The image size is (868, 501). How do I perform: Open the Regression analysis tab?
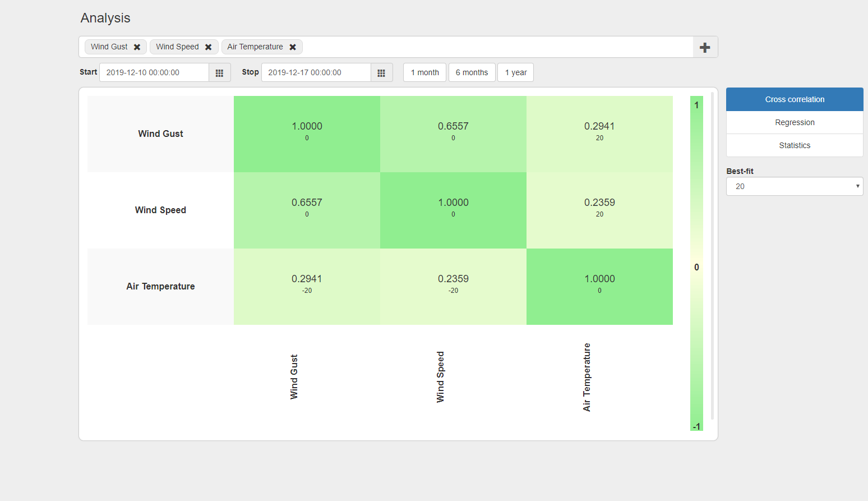point(795,122)
